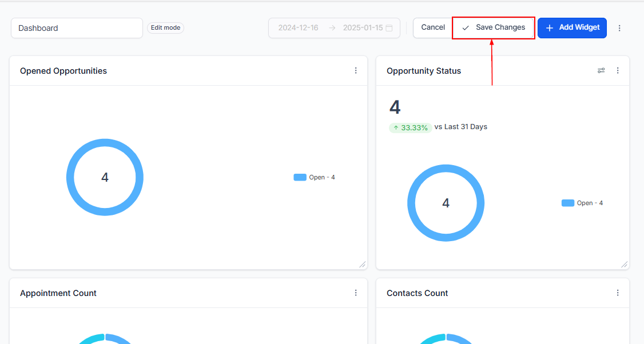
Task: Open the Opportunity Status filter settings icon
Action: click(x=601, y=70)
